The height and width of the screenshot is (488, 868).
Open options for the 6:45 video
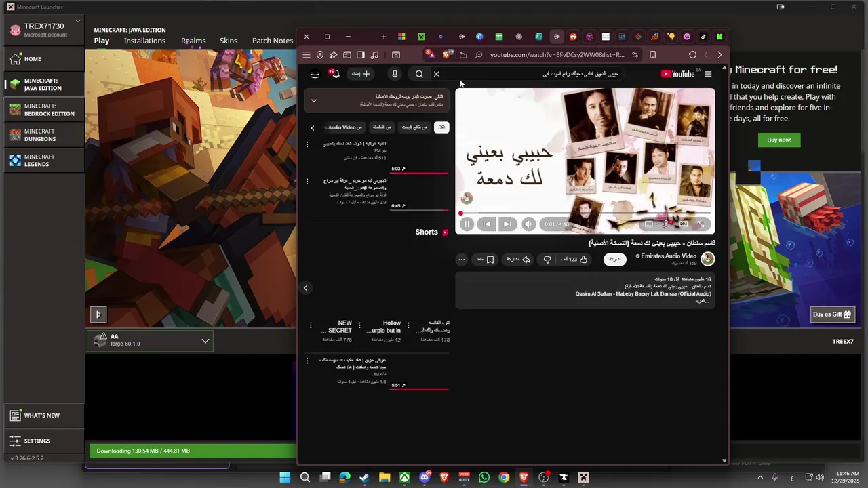click(x=307, y=182)
